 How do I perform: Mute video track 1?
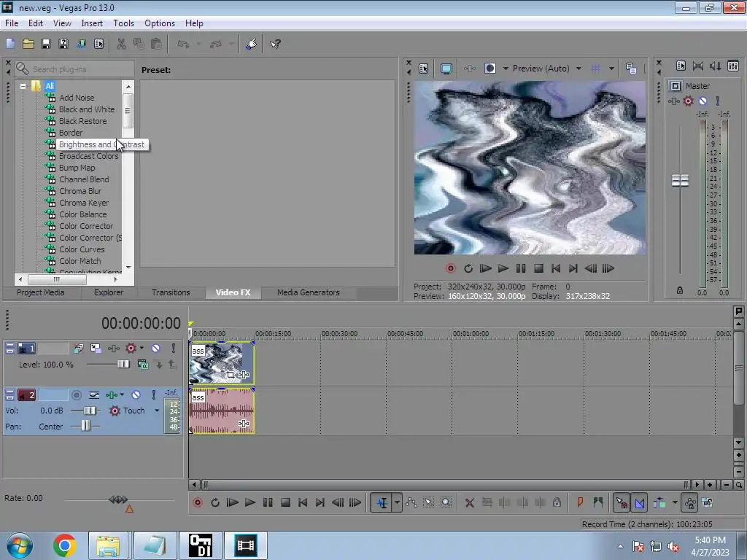click(x=156, y=349)
